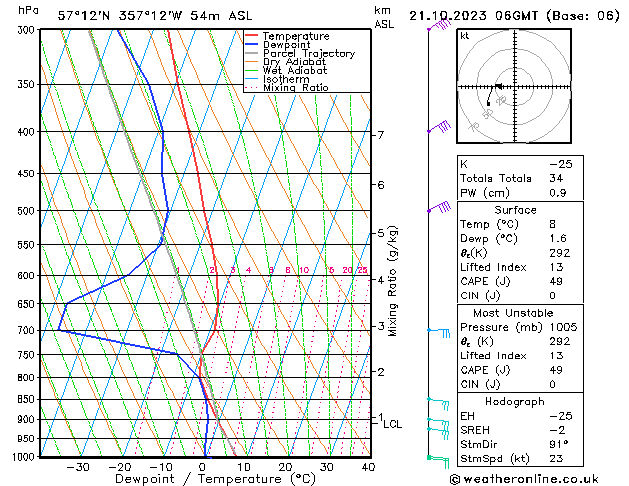This screenshot has width=629, height=486.
Task: Click the "hPa" pressure unit label
Action: [x=28, y=10]
